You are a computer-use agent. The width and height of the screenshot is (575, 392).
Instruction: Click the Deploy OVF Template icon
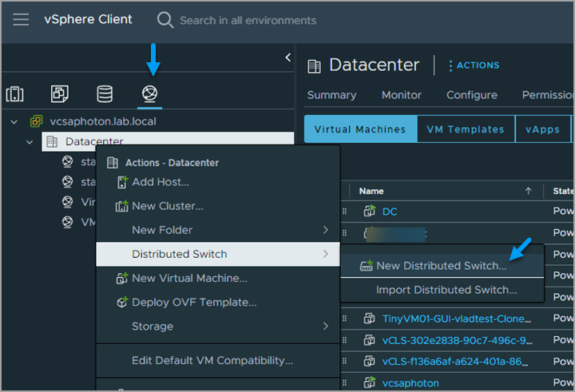click(122, 302)
